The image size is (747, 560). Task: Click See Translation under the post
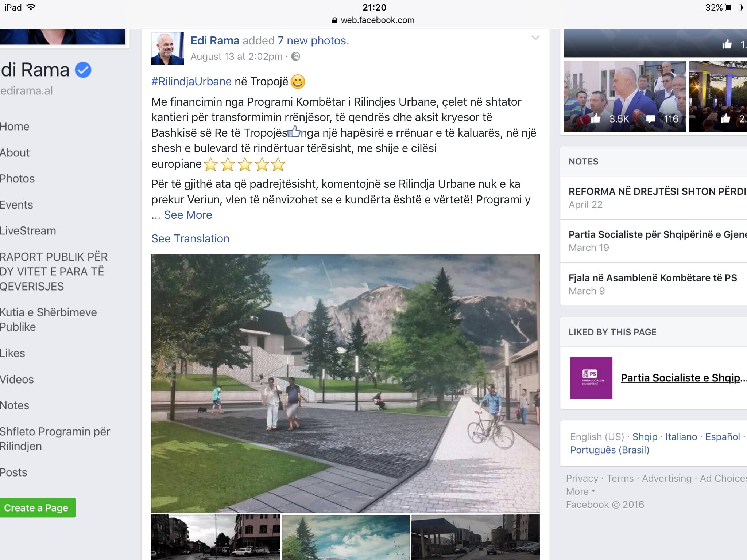click(x=190, y=238)
